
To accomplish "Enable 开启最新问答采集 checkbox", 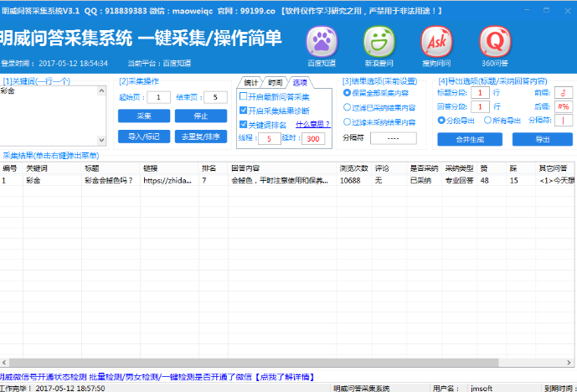I will [243, 96].
